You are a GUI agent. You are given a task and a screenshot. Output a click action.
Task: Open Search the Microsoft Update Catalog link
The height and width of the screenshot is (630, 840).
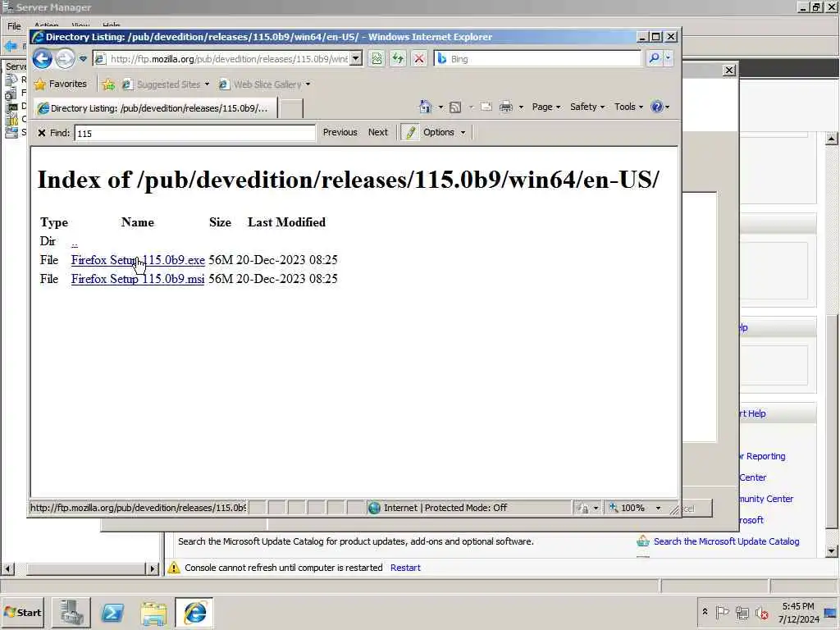coord(726,541)
